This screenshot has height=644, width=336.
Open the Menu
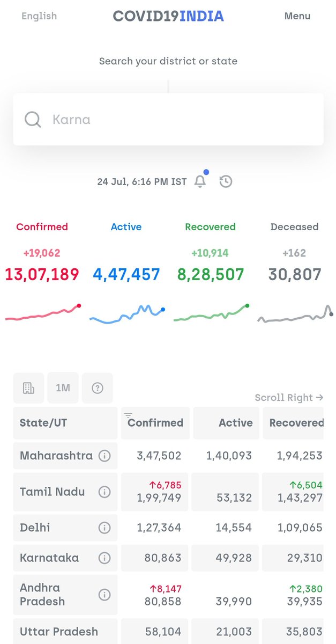tap(297, 16)
